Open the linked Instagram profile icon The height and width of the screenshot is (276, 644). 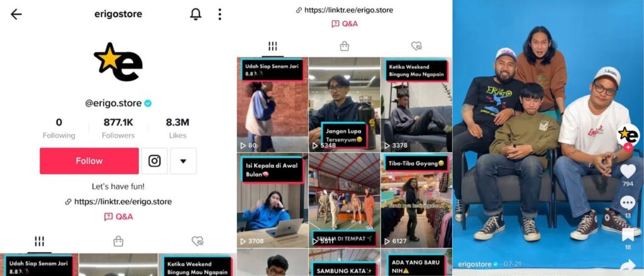point(155,161)
